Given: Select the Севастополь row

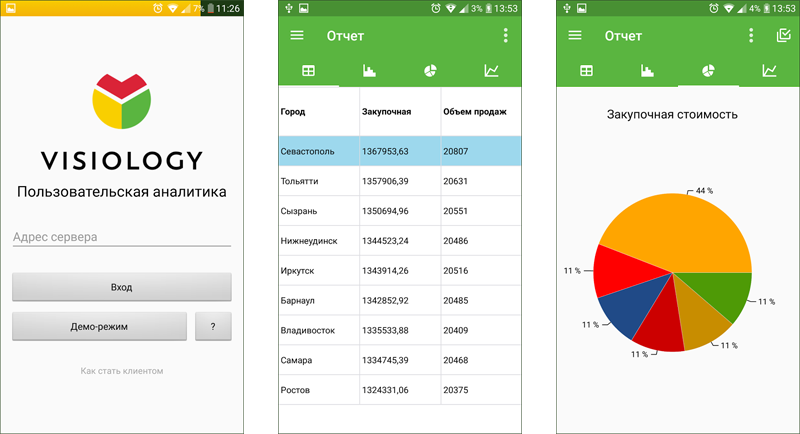Looking at the screenshot, I should 400,151.
